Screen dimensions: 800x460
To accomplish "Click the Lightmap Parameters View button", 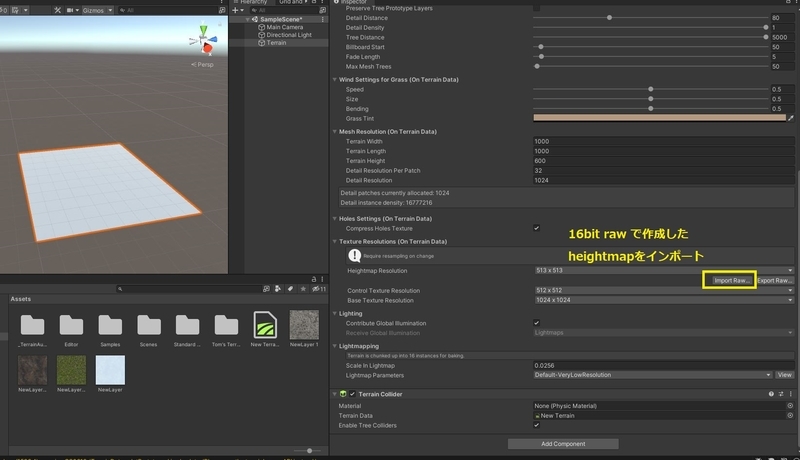I will click(784, 375).
